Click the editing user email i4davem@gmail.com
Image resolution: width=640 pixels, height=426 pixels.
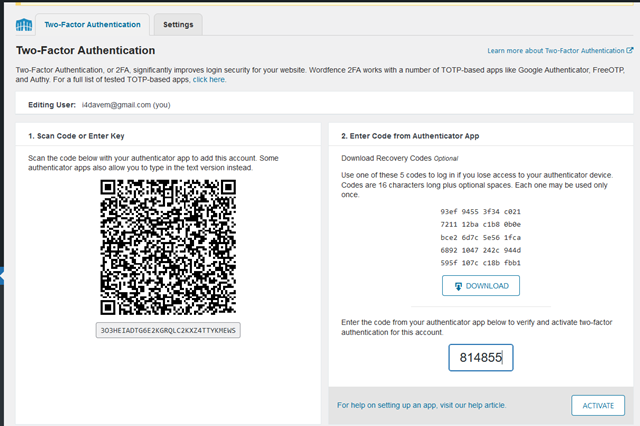(x=116, y=105)
